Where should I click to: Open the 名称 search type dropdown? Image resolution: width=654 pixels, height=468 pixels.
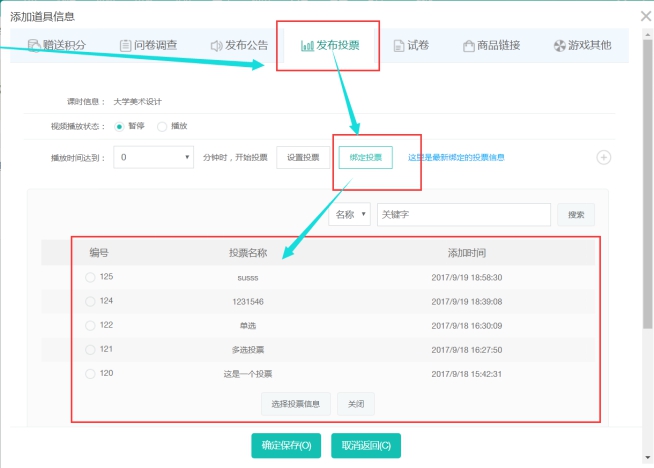tap(350, 214)
